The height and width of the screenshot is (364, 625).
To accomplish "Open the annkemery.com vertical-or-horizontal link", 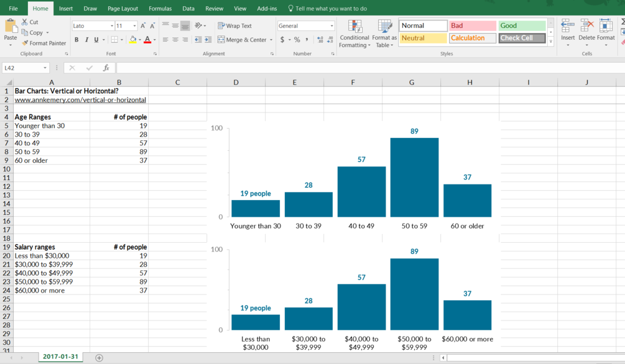I will (x=80, y=99).
